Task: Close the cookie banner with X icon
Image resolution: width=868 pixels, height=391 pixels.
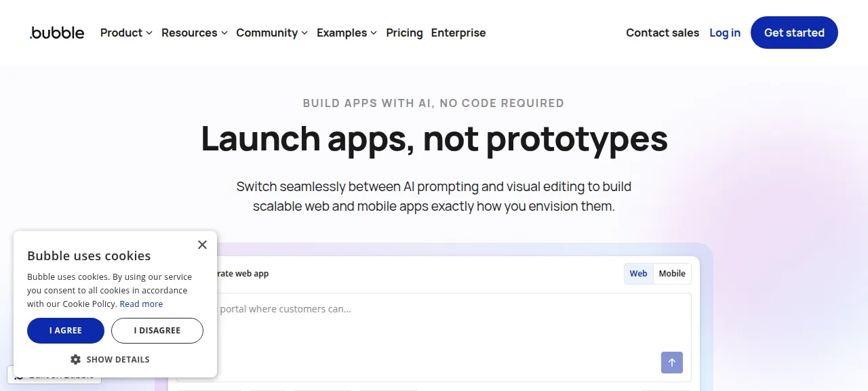Action: pyautogui.click(x=202, y=245)
